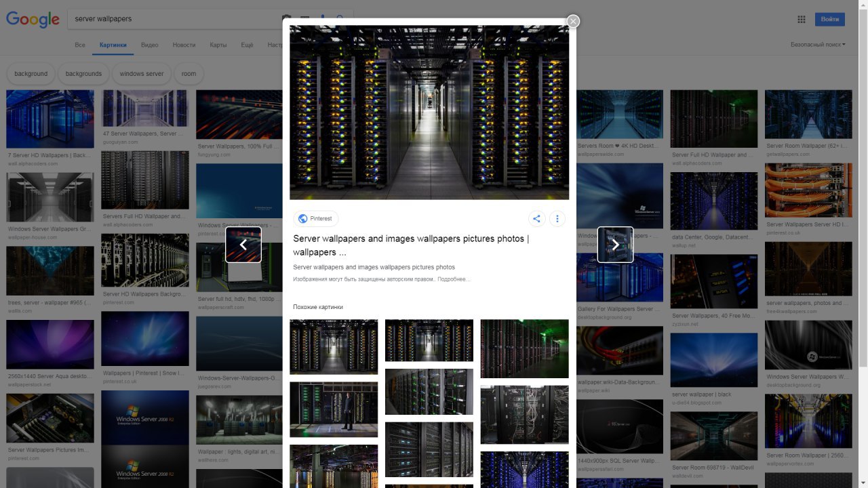This screenshot has width=868, height=488.
Task: Apply the room filter chip
Action: click(x=189, y=74)
